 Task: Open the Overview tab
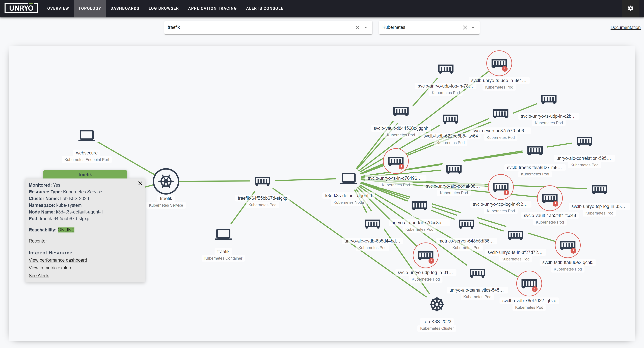58,9
